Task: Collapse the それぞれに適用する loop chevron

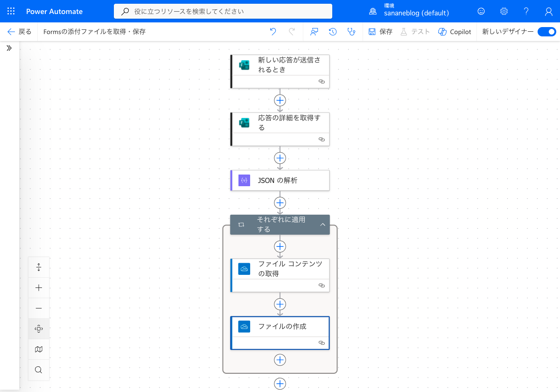Action: tap(322, 224)
